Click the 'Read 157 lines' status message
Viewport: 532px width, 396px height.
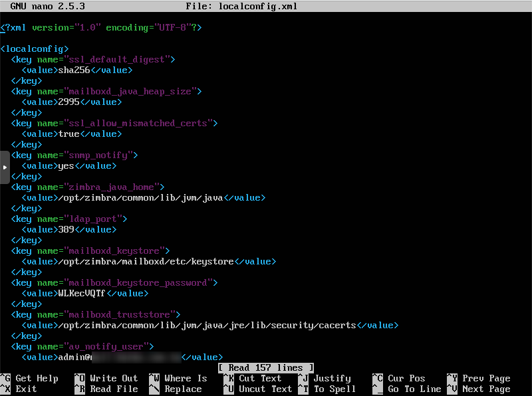point(265,368)
